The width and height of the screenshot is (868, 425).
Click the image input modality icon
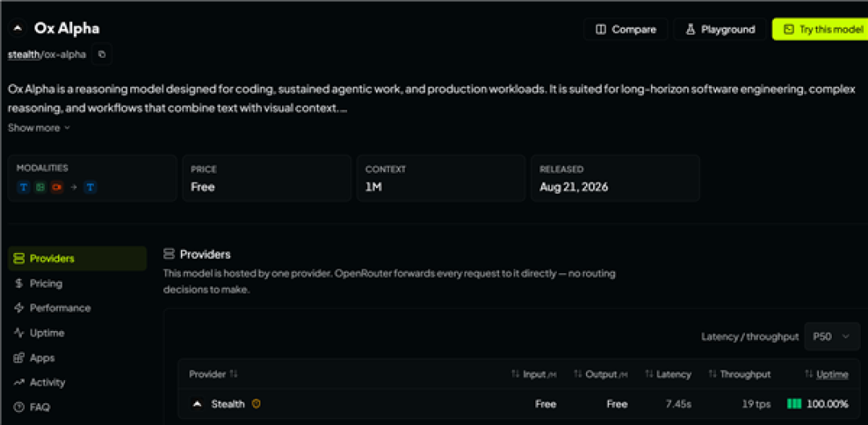coord(40,188)
